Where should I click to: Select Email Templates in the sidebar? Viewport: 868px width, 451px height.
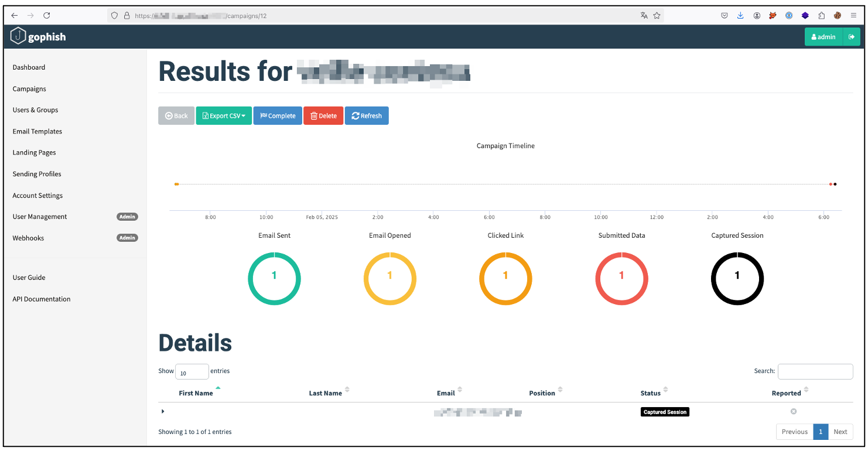pos(37,131)
